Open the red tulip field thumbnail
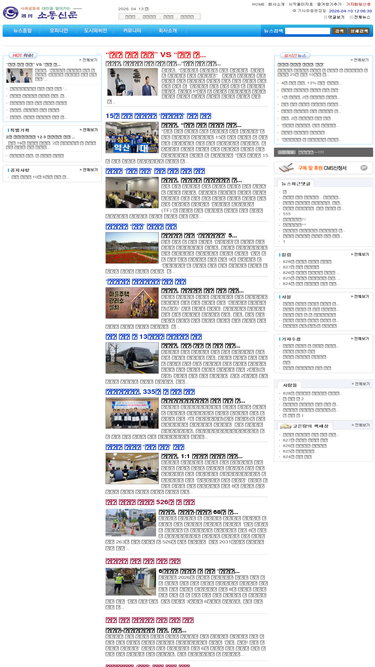The image size is (375, 667). click(x=132, y=248)
